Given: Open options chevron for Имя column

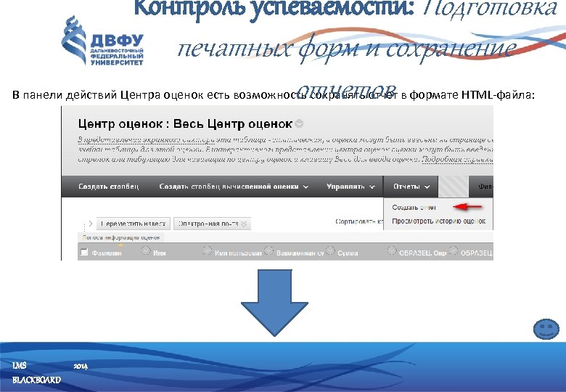Looking at the screenshot, I should [x=208, y=250].
